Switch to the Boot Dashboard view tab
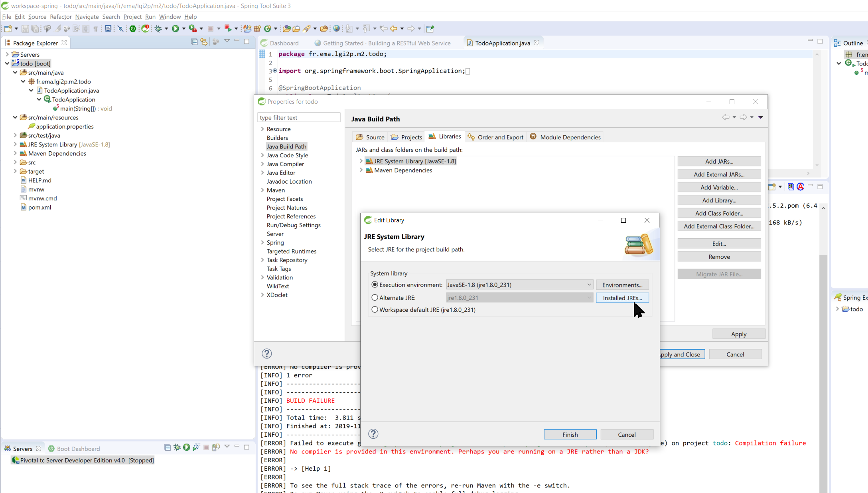The width and height of the screenshot is (868, 493). [74, 448]
